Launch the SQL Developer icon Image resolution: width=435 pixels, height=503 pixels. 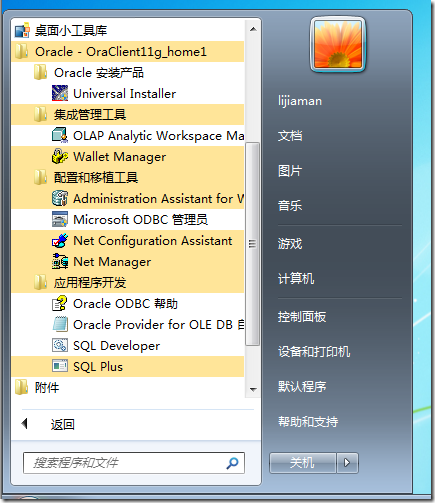click(60, 345)
